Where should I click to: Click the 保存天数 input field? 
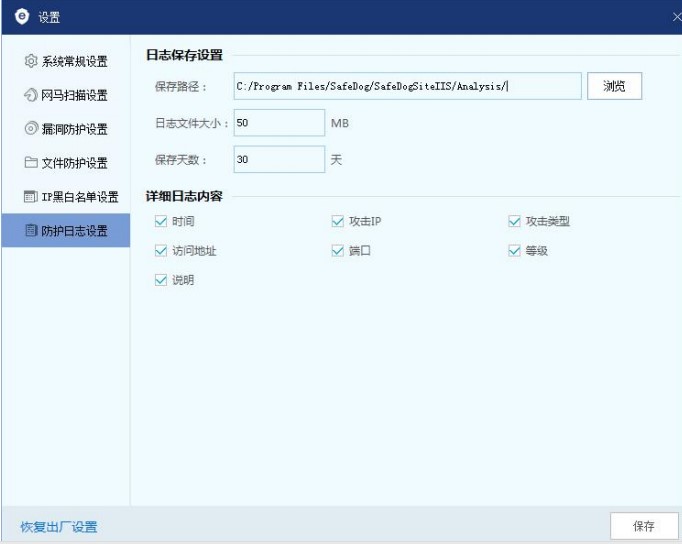[279, 159]
